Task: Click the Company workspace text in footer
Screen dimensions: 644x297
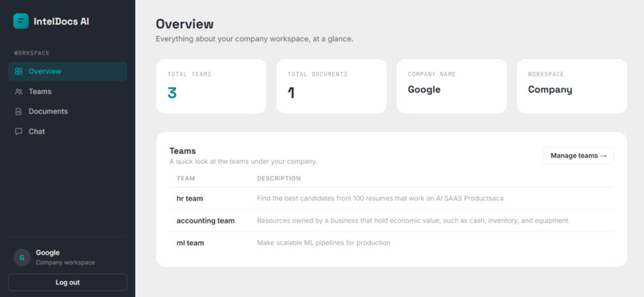Action: [66, 263]
